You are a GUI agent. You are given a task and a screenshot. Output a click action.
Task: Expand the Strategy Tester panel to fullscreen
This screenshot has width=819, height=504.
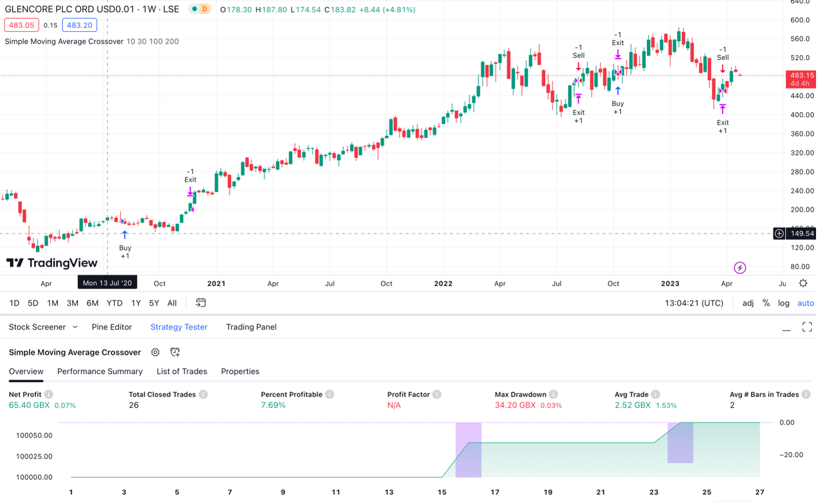tap(807, 326)
